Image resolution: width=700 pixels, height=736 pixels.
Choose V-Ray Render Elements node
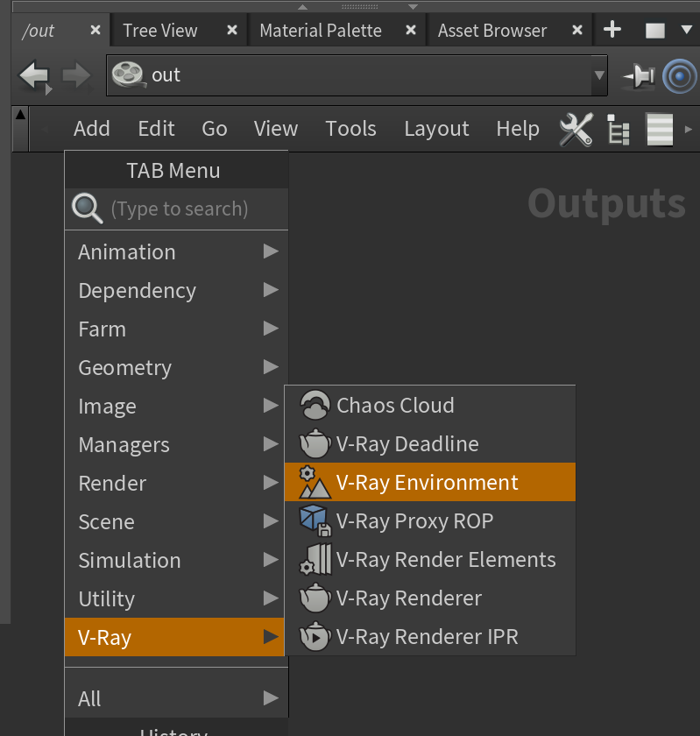click(430, 559)
